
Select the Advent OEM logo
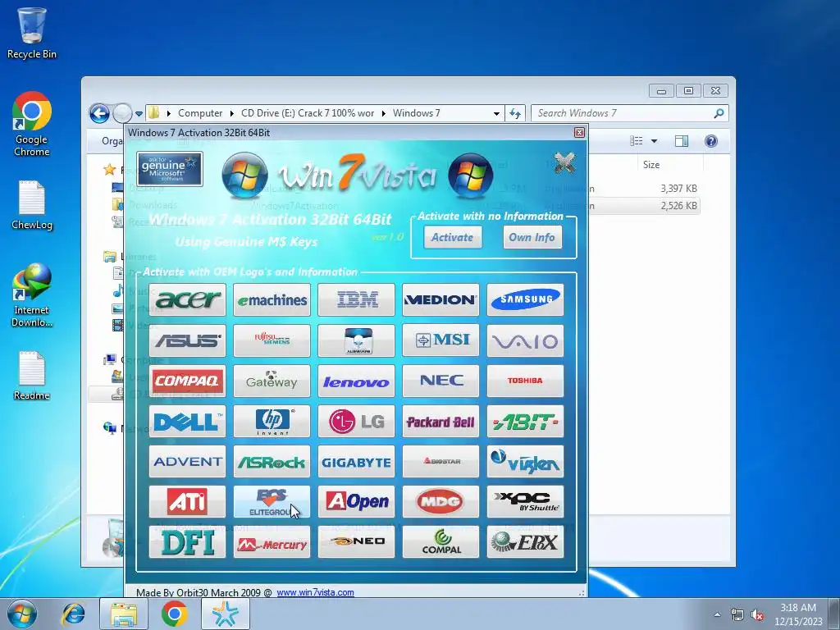coord(188,462)
